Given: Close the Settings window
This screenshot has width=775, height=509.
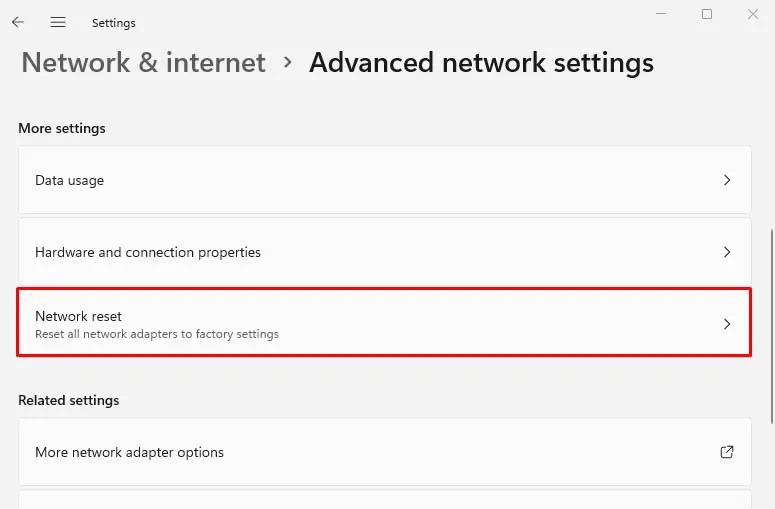Looking at the screenshot, I should 753,14.
